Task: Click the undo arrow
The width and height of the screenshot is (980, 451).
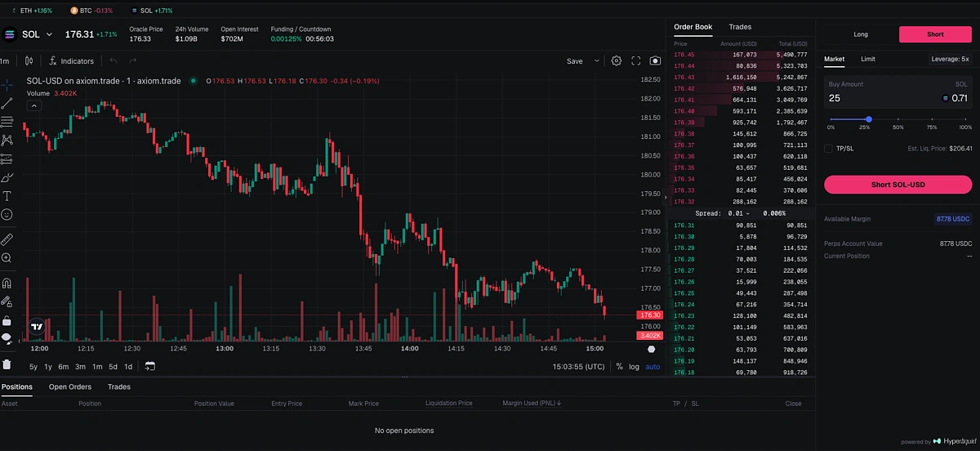Action: pos(114,60)
